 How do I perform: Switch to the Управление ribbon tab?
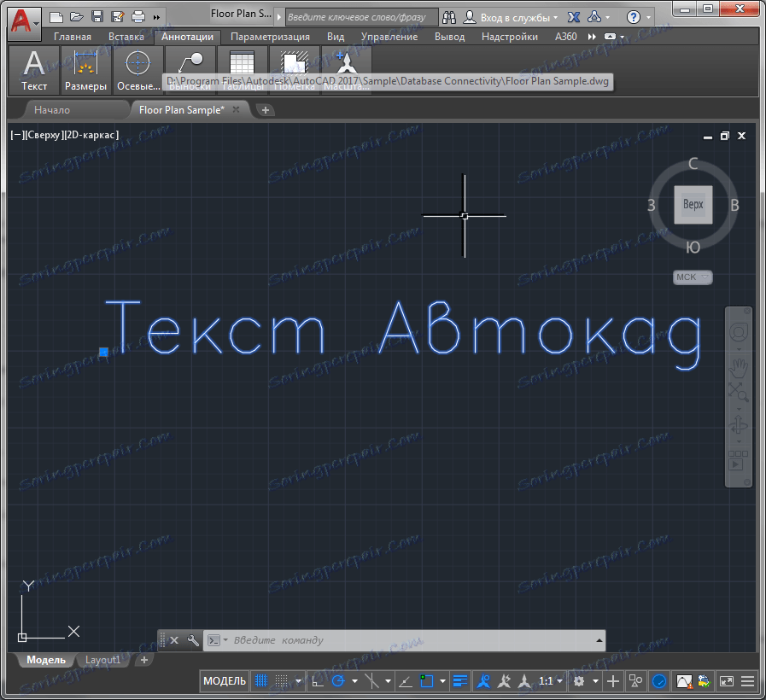389,37
